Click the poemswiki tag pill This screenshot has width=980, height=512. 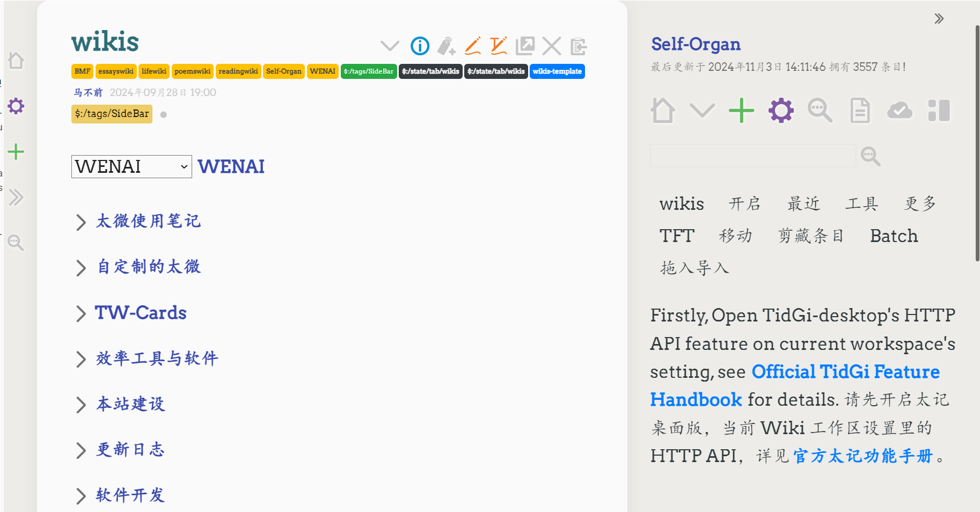193,71
